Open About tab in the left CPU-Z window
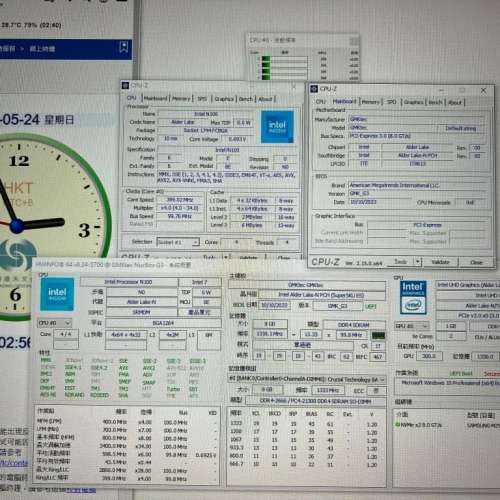This screenshot has width=500, height=500. [266, 99]
